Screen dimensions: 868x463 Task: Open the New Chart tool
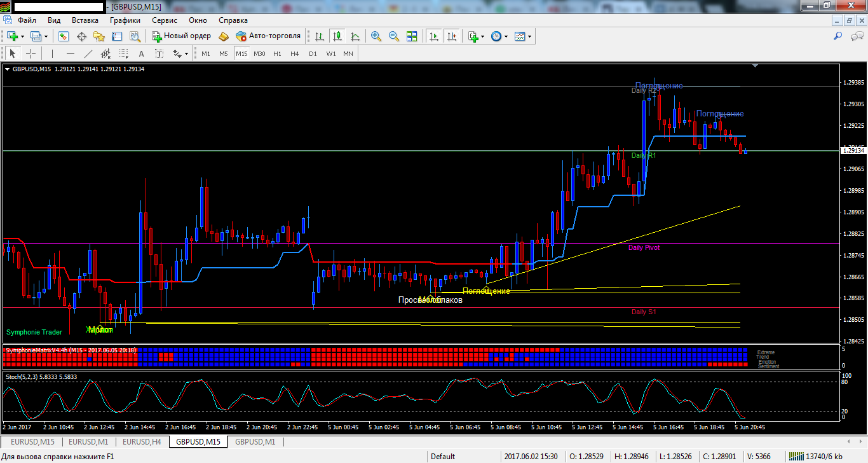(12, 36)
